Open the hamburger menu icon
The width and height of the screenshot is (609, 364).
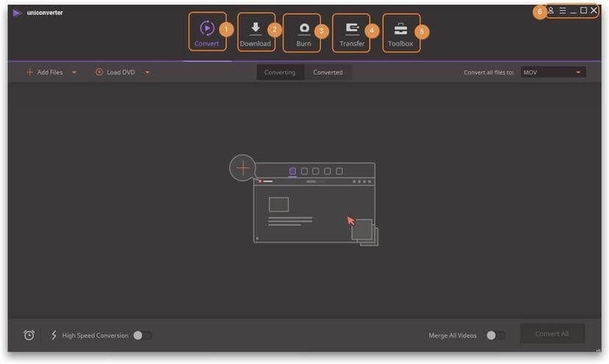(563, 11)
